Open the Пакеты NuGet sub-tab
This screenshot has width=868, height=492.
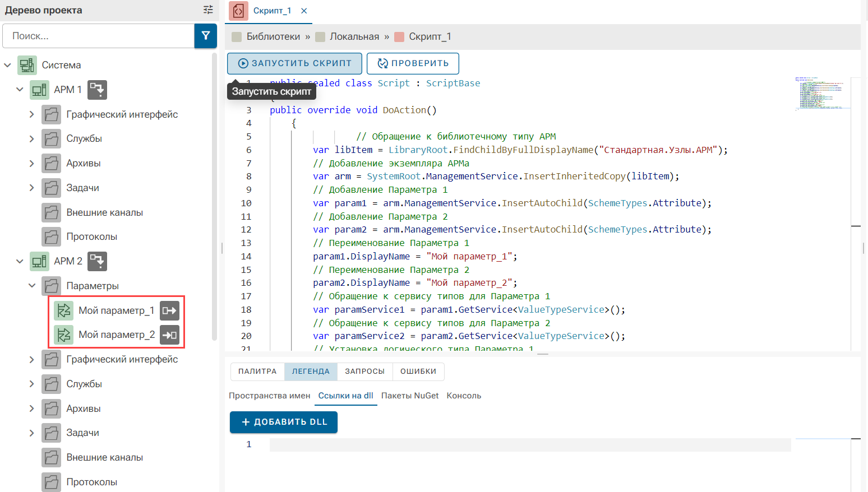click(x=410, y=396)
